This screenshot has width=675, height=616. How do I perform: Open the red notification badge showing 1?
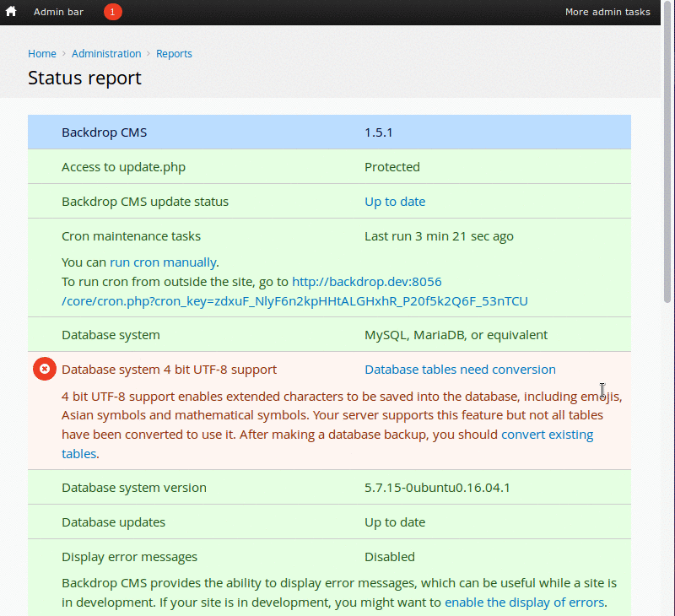coord(113,12)
